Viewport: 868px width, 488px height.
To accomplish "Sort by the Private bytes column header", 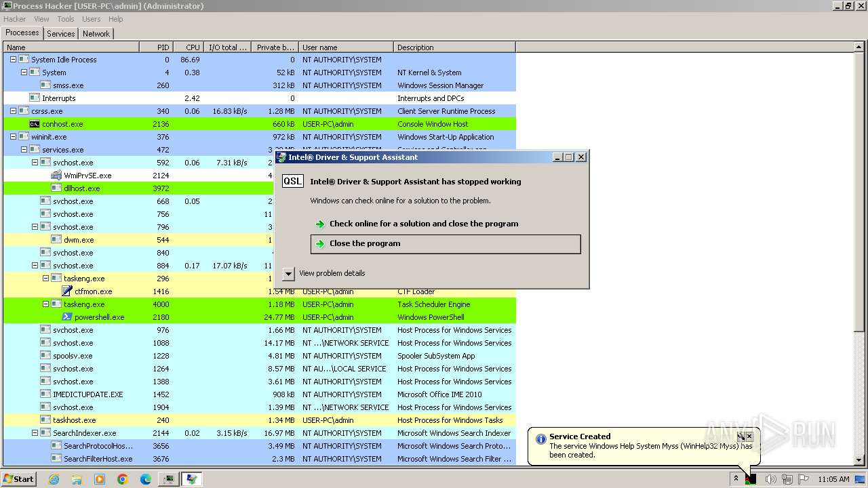I will point(275,47).
